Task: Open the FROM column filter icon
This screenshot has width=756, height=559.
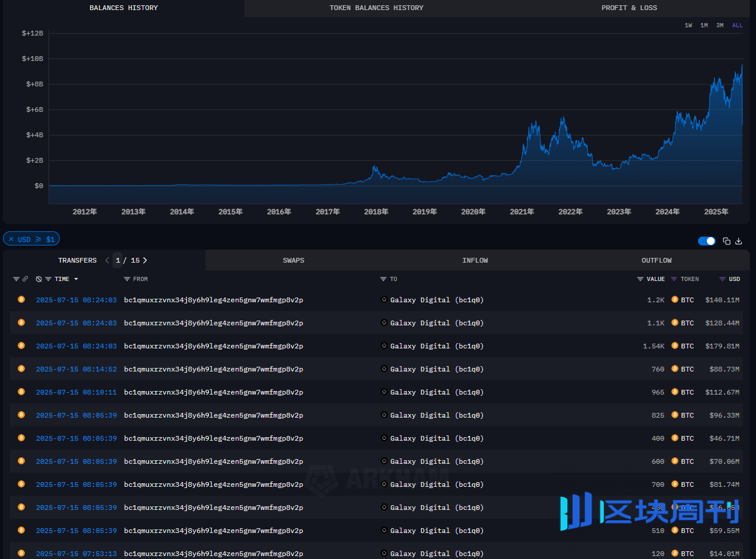Action: [x=127, y=279]
